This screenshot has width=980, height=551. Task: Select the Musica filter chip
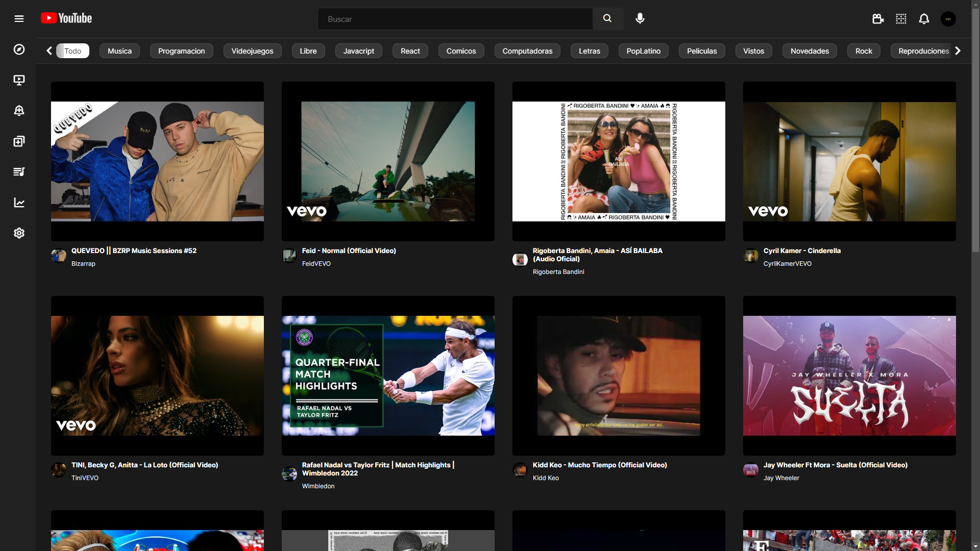(x=119, y=51)
